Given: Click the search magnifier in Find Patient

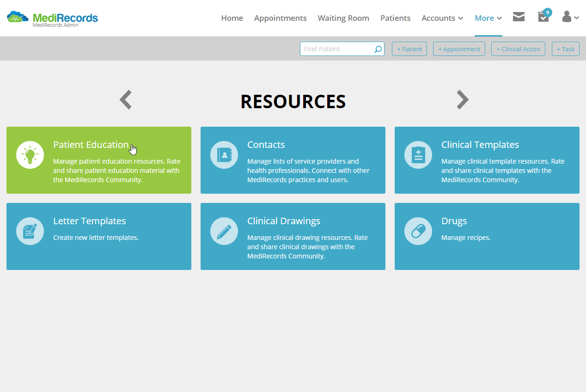Looking at the screenshot, I should (378, 49).
